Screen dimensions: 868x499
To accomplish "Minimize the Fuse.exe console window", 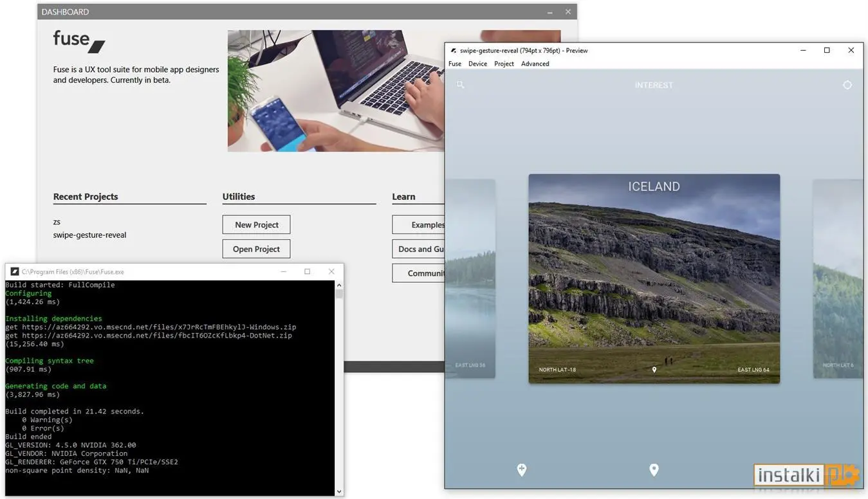I will (284, 271).
